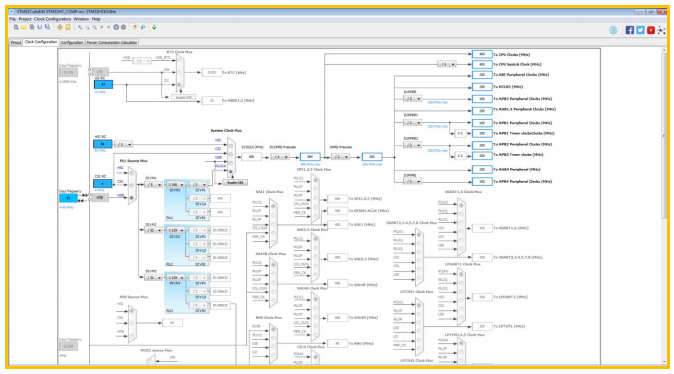Click the gray round toolbar icon

(123, 28)
